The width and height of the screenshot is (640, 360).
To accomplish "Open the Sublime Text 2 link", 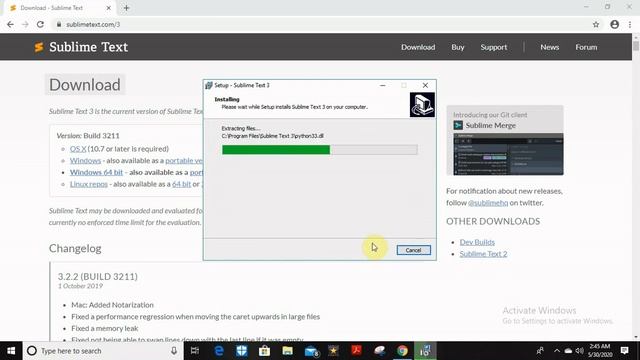I will tap(483, 254).
